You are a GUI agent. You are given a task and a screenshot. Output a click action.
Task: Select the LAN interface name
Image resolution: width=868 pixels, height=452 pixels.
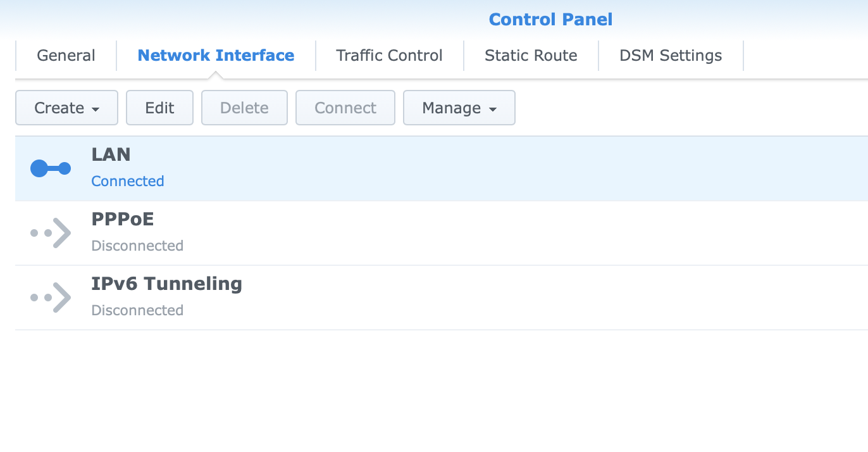coord(111,154)
